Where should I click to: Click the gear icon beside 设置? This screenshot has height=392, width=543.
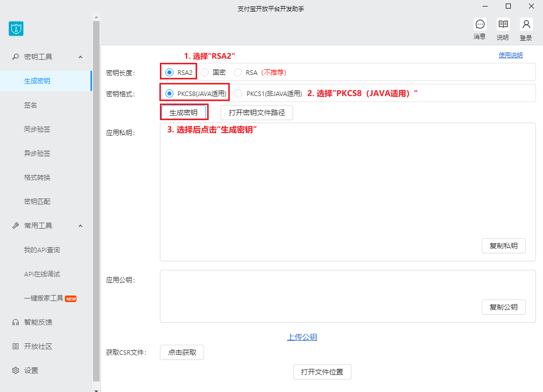coord(16,370)
